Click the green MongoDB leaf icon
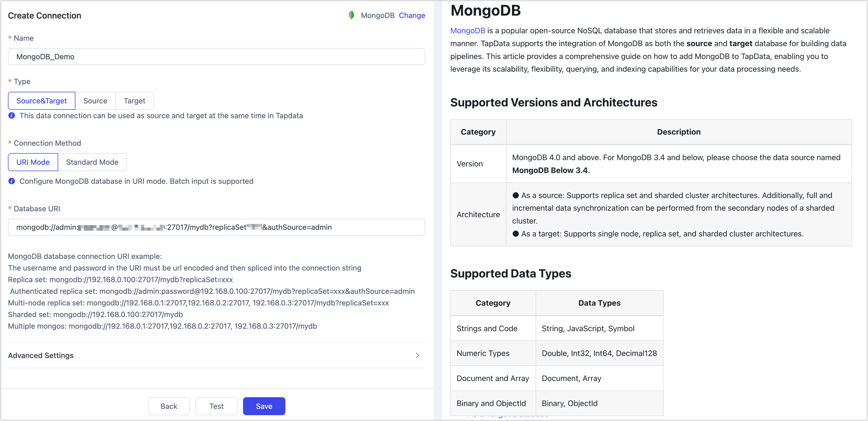This screenshot has height=421, width=868. coord(351,15)
